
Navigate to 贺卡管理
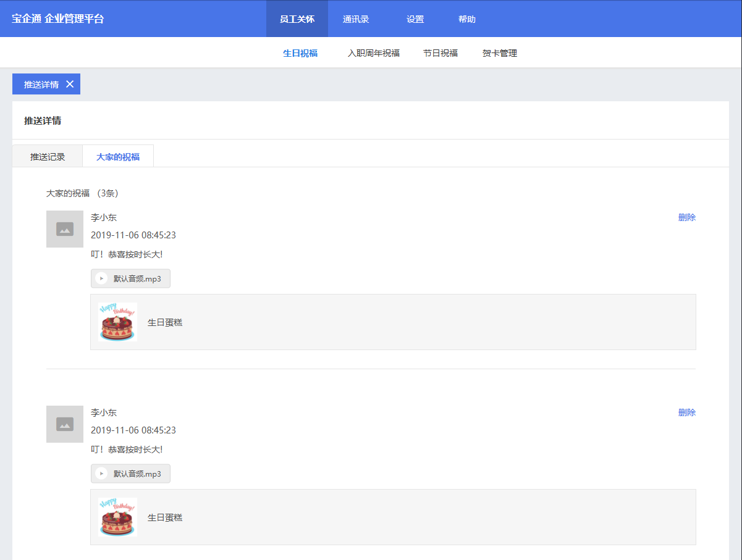(x=500, y=53)
